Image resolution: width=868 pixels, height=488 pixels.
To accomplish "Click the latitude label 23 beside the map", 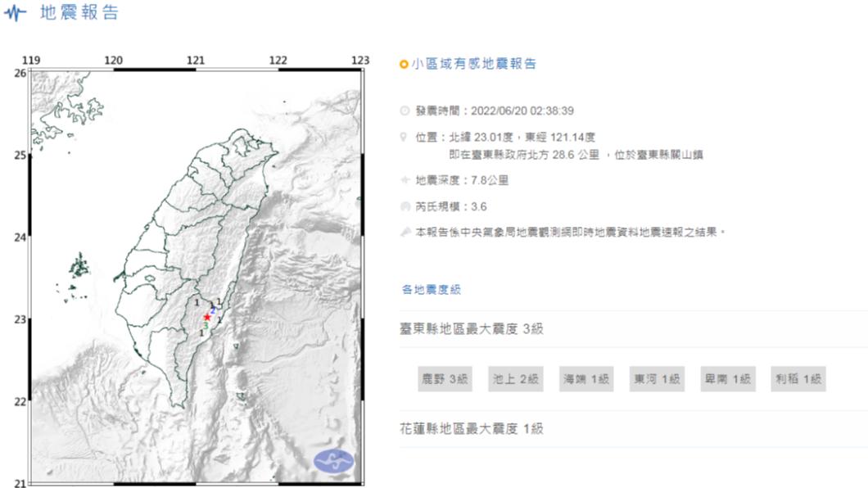I will [20, 320].
